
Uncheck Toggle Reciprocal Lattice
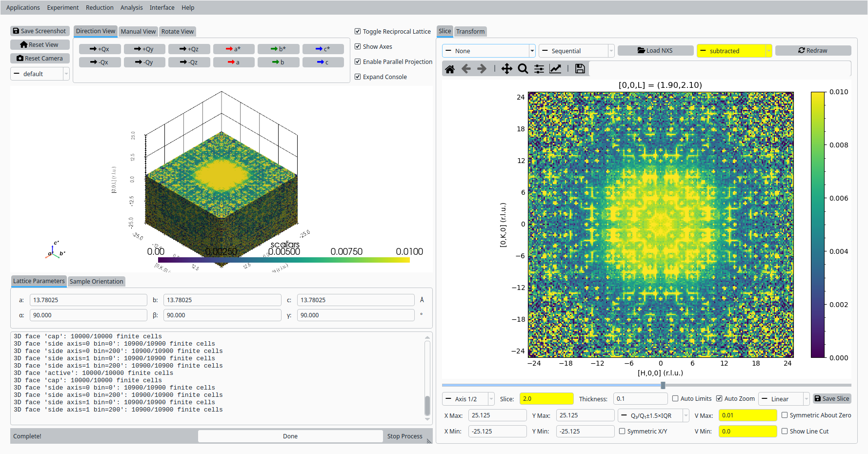(358, 31)
